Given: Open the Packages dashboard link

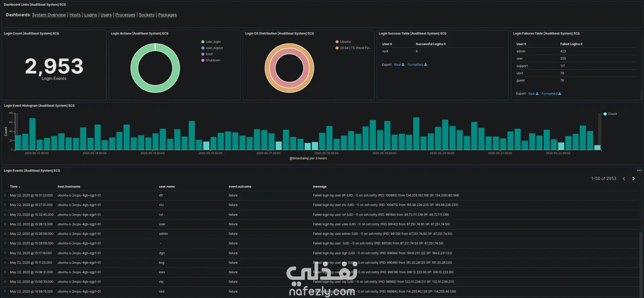Looking at the screenshot, I should point(167,15).
